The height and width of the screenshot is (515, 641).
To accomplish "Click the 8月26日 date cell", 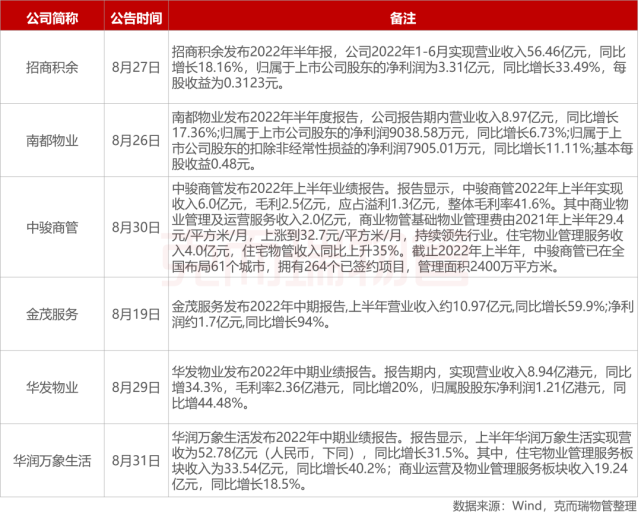I will click(x=136, y=141).
